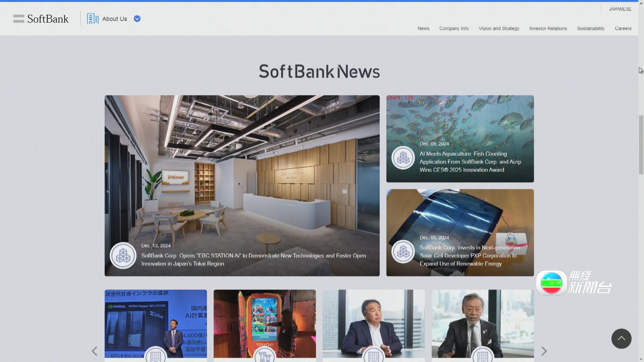Open the About Us section link
The height and width of the screenshot is (362, 644).
click(115, 19)
